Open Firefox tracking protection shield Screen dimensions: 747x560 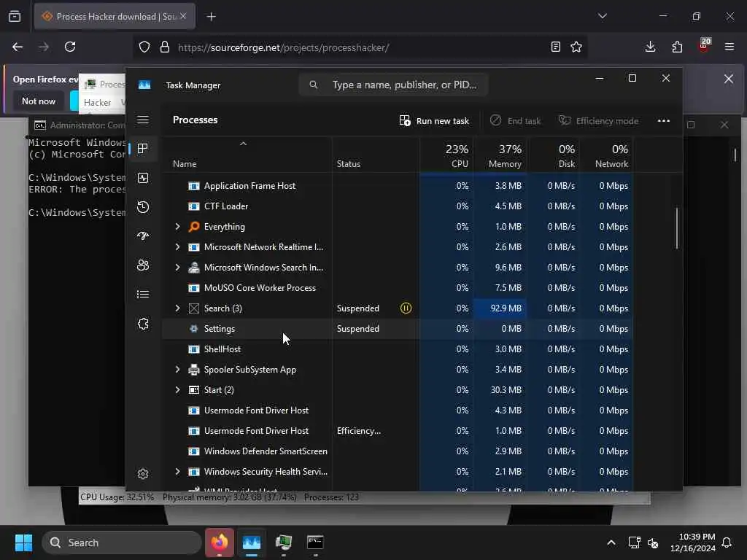click(x=144, y=47)
